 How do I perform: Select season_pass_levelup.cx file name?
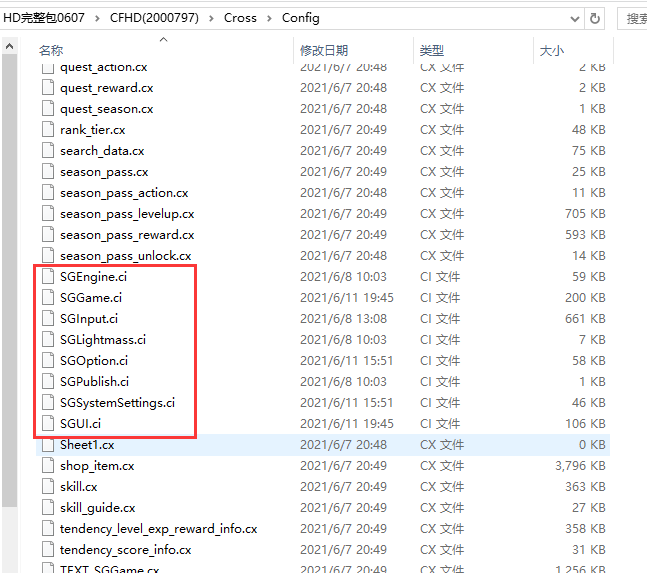[127, 214]
